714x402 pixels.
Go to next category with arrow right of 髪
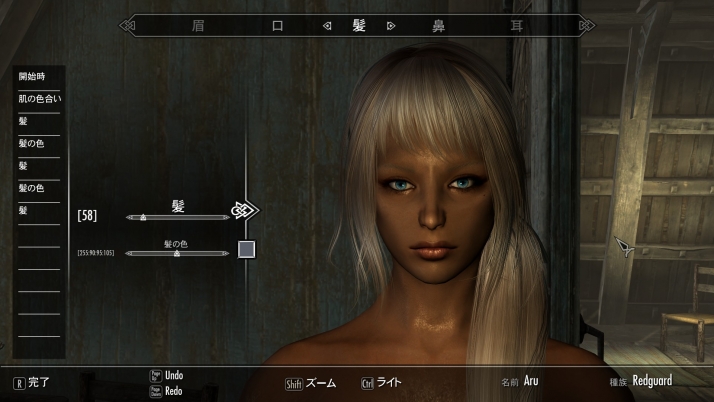pyautogui.click(x=391, y=26)
